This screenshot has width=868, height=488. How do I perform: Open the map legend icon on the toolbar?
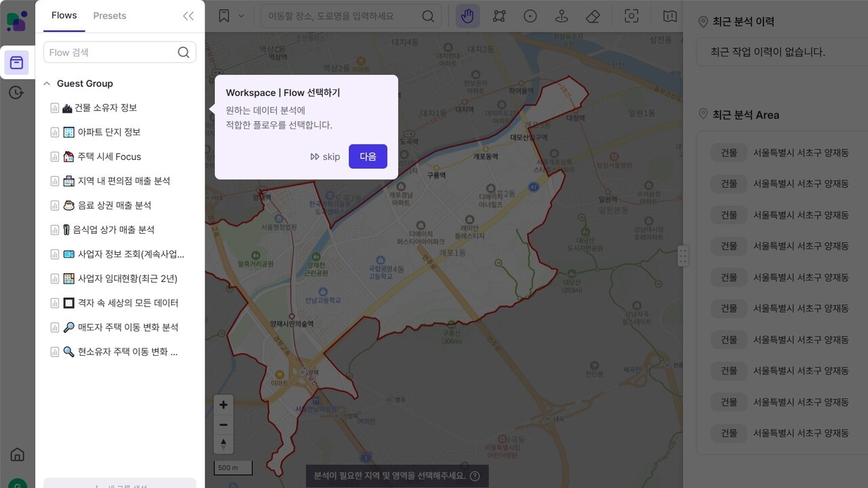669,16
